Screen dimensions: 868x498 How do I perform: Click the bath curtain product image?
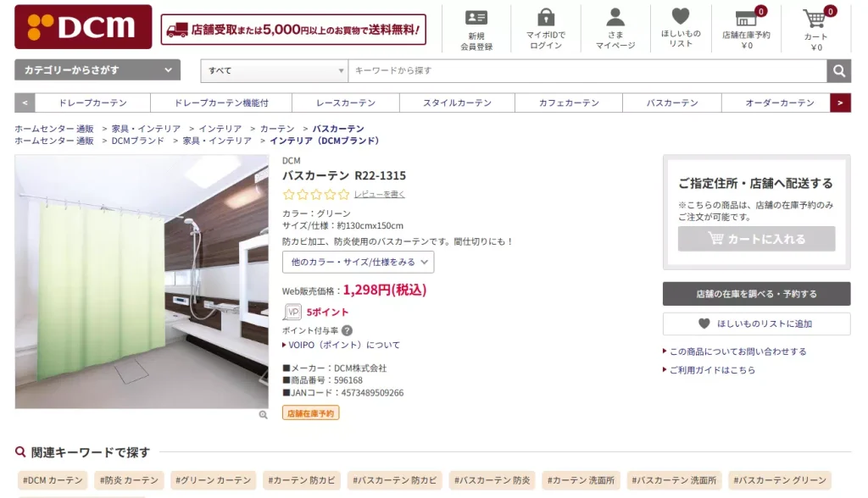tap(142, 284)
